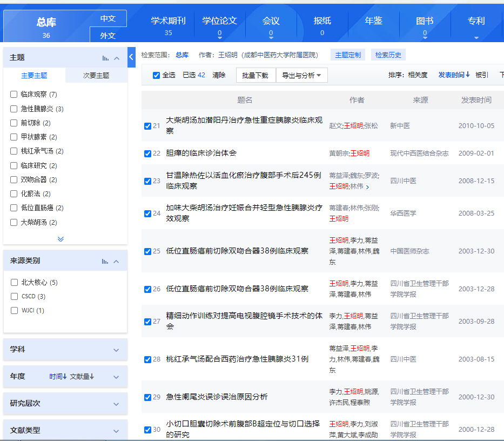This screenshot has width=504, height=441.
Task: Open the article titled 胆瘅的临床诊治体会
Action: point(201,153)
